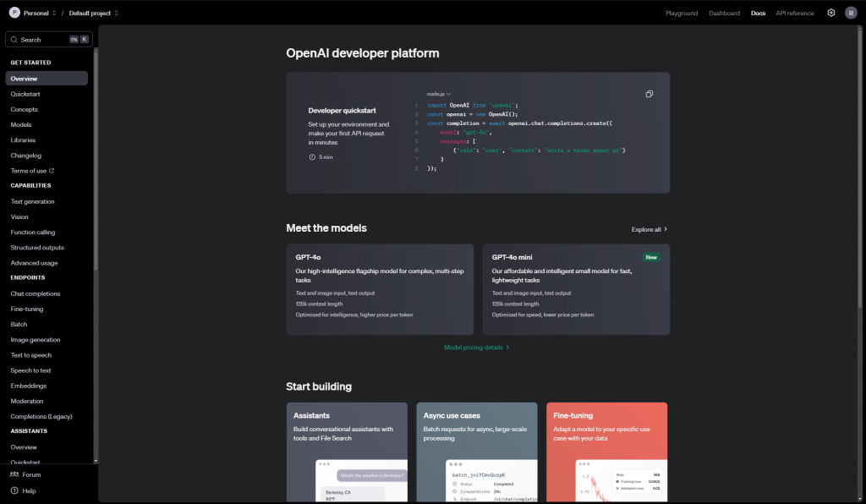Open the Changelog page
The width and height of the screenshot is (866, 504).
26,156
